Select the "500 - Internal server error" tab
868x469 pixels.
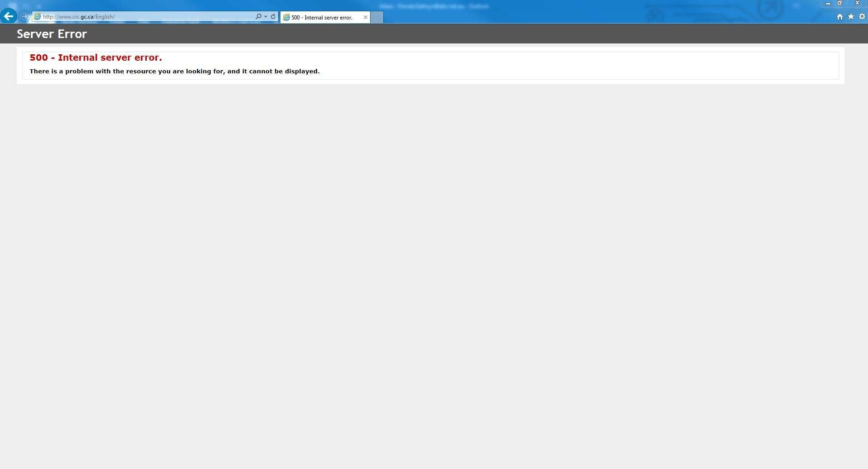[322, 17]
